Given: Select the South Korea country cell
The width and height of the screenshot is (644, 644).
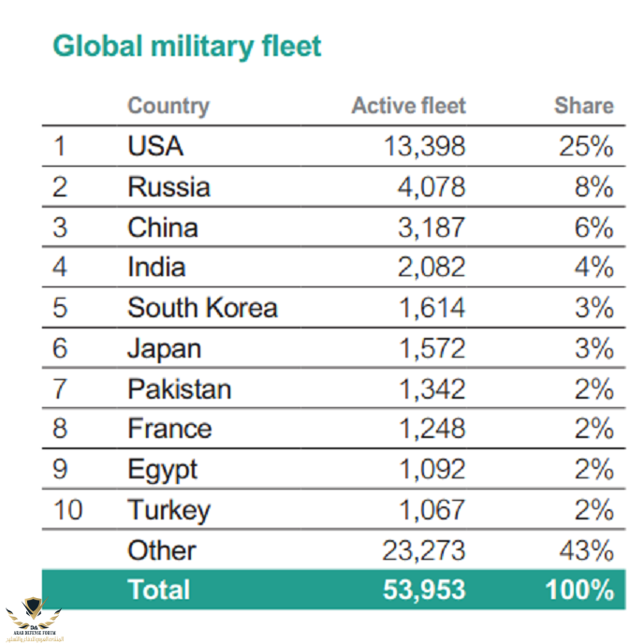Looking at the screenshot, I should click(202, 308).
